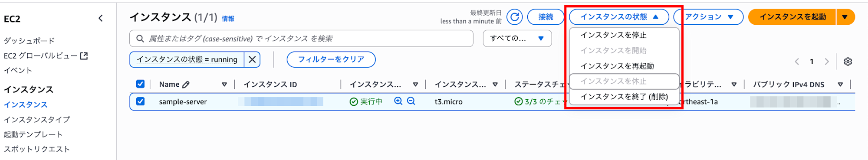The height and width of the screenshot is (160, 868).
Task: Click the pencil edit icon beside Name
Action: pyautogui.click(x=186, y=85)
